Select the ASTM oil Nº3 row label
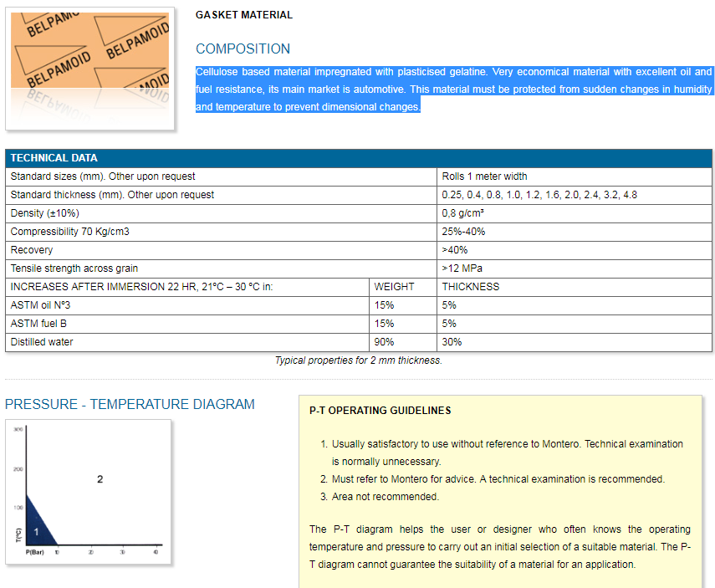The width and height of the screenshot is (715, 588). pos(40,305)
